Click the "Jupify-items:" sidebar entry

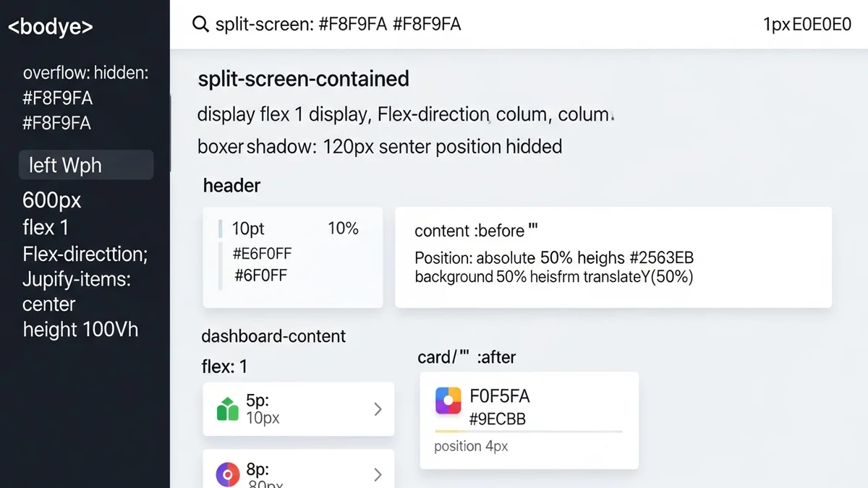77,278
